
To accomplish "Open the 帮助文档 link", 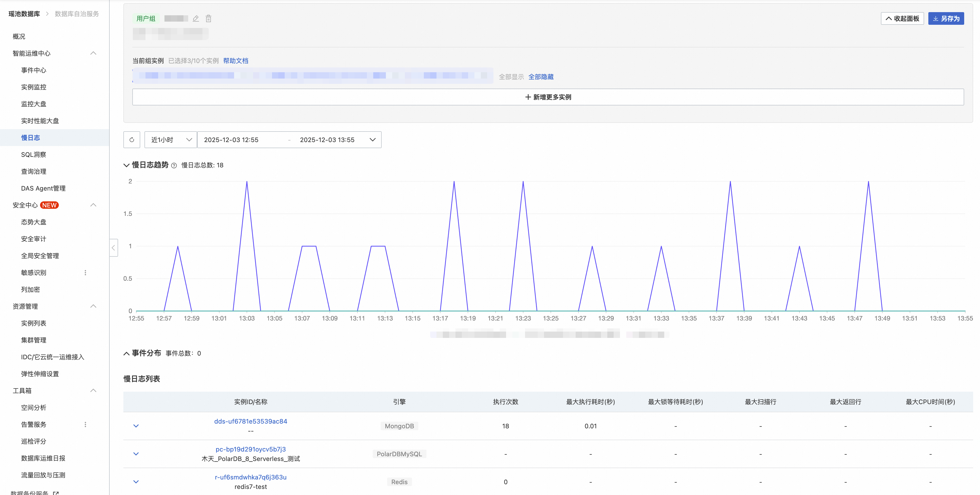I will (x=235, y=61).
